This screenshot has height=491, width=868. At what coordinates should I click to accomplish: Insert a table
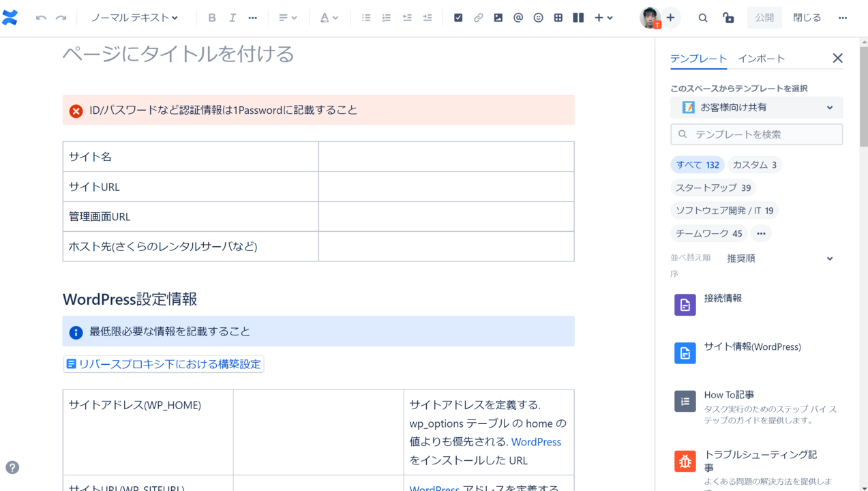[558, 18]
